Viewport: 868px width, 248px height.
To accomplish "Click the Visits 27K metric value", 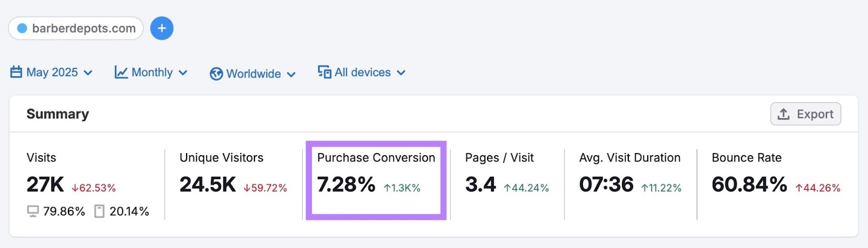I will pos(45,185).
